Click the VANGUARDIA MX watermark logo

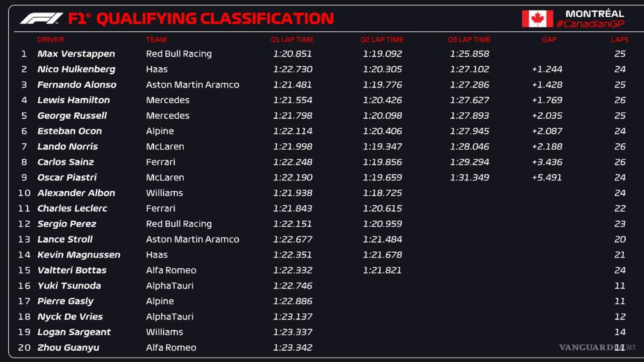[597, 348]
